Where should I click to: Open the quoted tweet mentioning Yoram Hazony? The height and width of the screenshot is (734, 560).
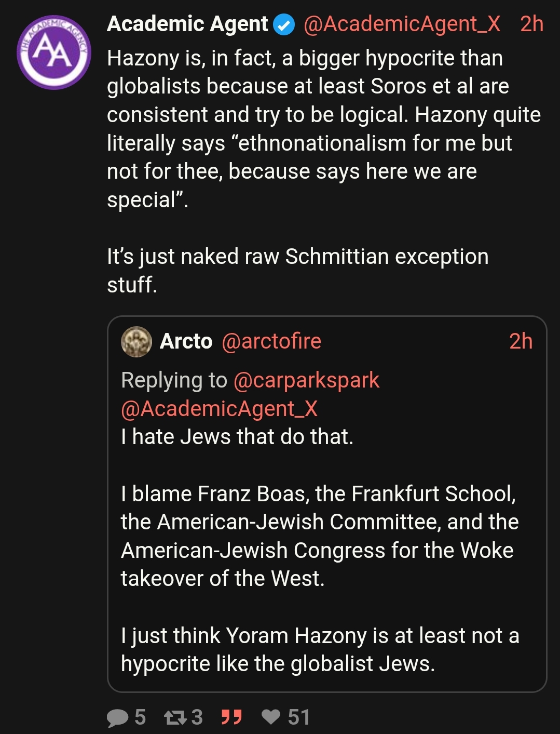click(x=320, y=649)
